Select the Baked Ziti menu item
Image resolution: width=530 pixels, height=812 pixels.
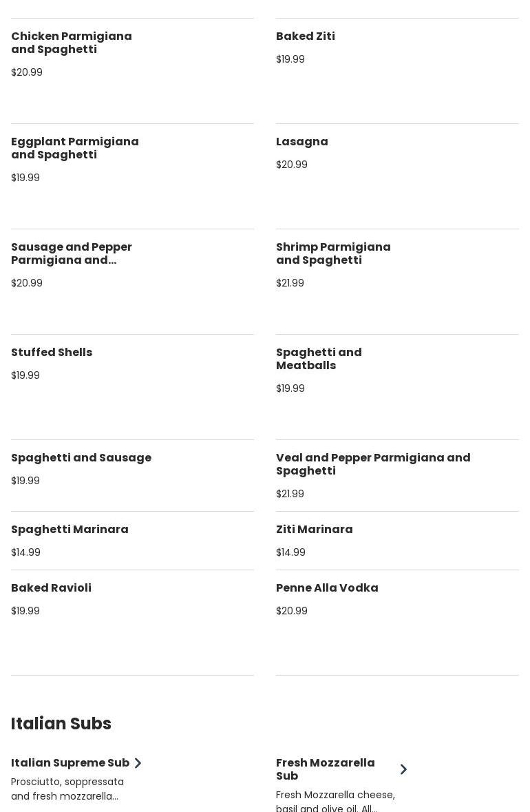[306, 37]
